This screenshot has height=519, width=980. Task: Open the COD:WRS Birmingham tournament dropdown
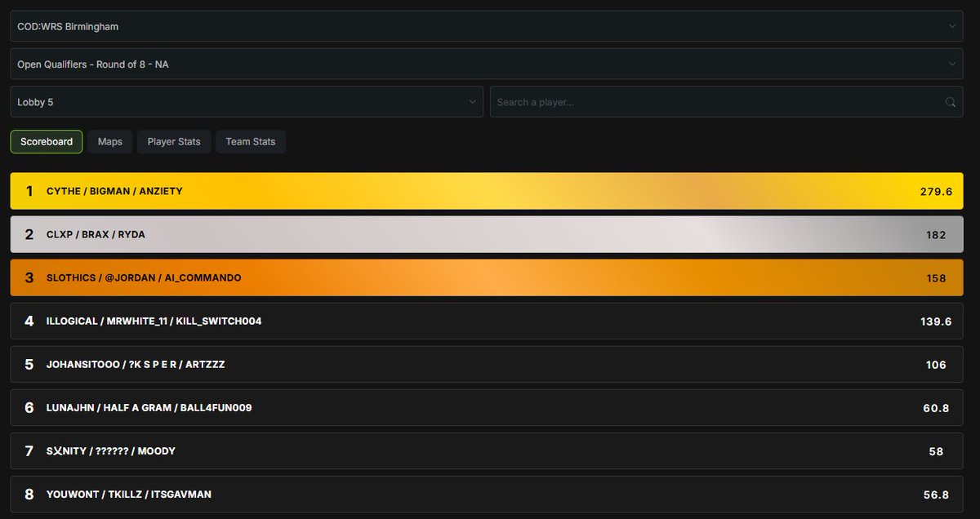point(487,26)
